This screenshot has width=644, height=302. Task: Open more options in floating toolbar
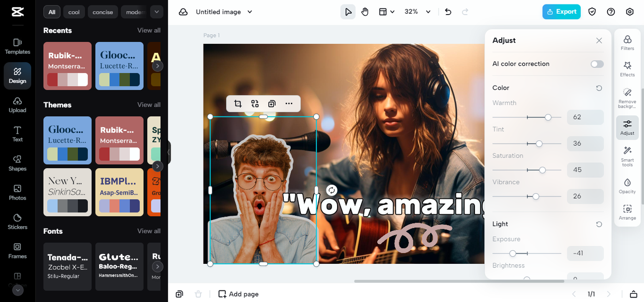(289, 104)
